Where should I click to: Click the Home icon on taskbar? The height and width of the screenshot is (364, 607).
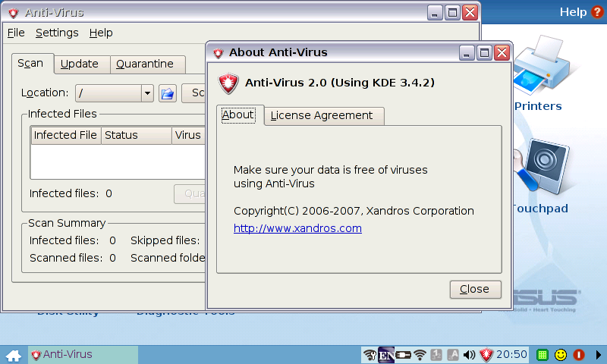pos(14,355)
